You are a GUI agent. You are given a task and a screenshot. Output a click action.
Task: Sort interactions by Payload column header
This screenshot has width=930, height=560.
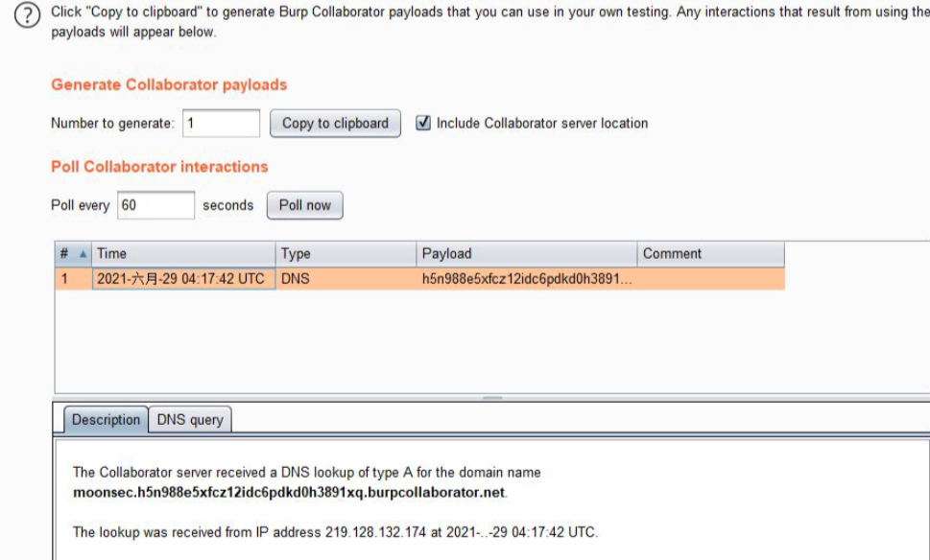pos(526,254)
